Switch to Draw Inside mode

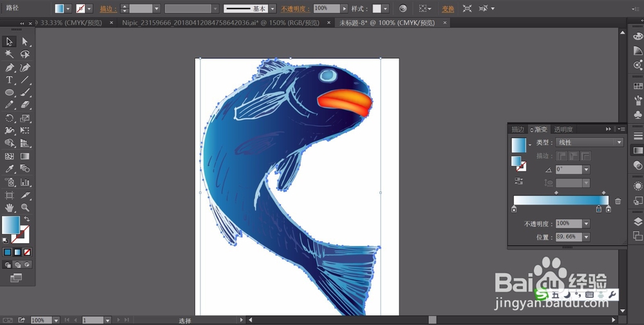(x=27, y=265)
